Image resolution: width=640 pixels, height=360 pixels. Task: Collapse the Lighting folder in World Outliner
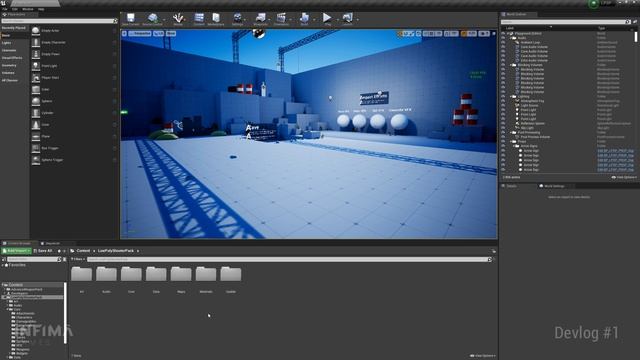point(511,96)
